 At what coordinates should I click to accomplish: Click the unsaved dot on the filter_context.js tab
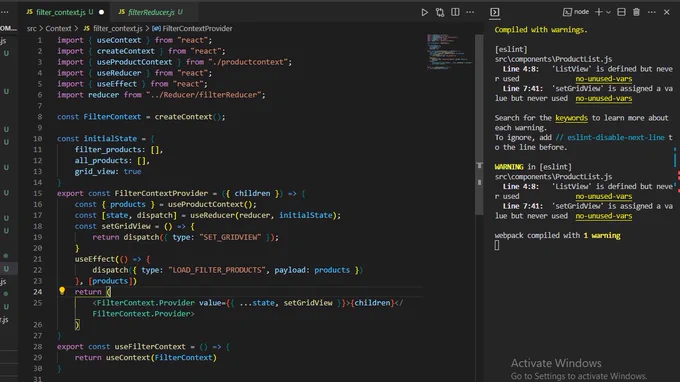pos(101,12)
